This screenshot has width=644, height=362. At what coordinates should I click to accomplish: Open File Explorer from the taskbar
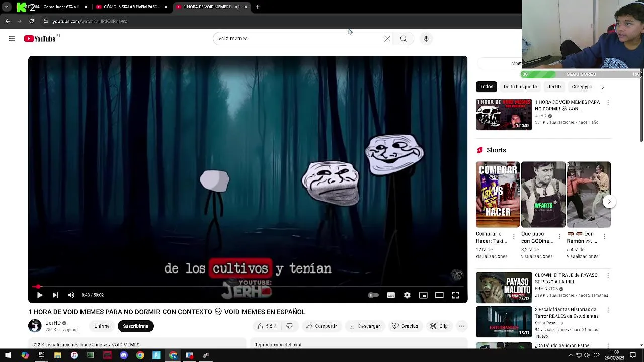pos(58,355)
